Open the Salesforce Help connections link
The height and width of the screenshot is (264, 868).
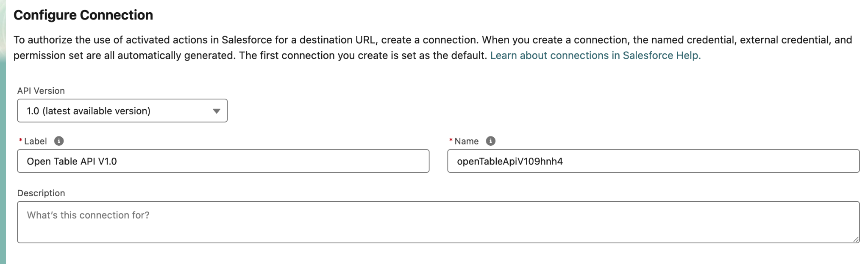tap(595, 56)
